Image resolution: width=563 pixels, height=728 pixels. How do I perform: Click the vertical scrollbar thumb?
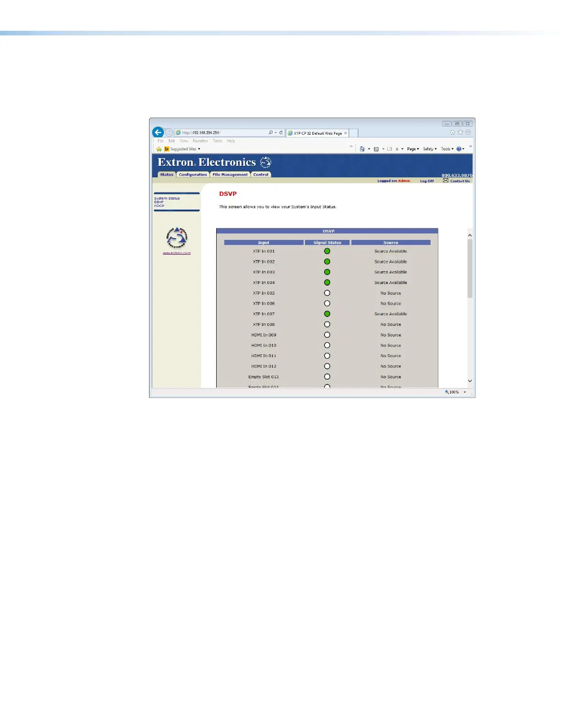(470, 268)
